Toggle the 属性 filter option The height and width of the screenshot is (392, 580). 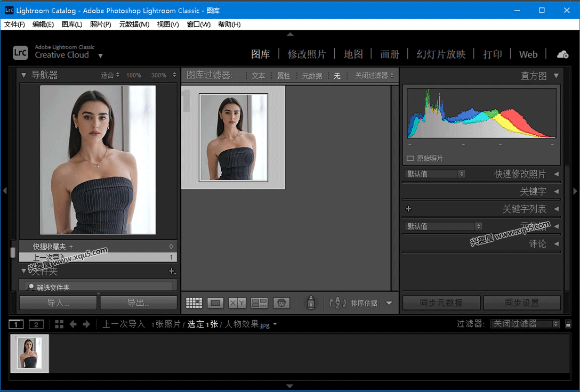pyautogui.click(x=284, y=75)
